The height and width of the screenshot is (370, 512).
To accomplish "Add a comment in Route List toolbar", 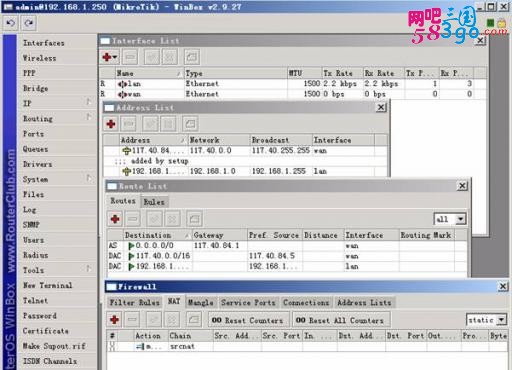I will click(x=194, y=219).
